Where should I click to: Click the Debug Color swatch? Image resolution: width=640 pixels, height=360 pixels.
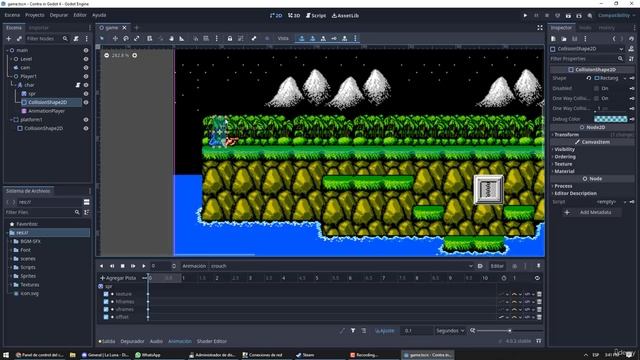click(611, 119)
